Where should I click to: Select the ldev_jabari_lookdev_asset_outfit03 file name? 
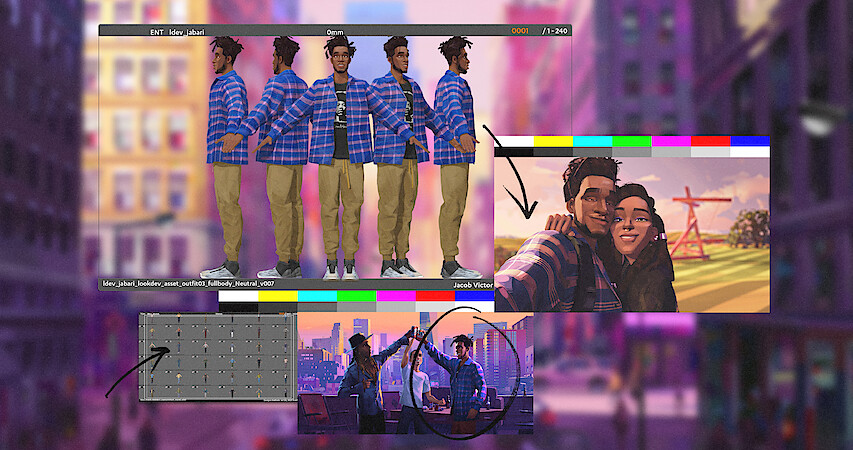pos(180,284)
